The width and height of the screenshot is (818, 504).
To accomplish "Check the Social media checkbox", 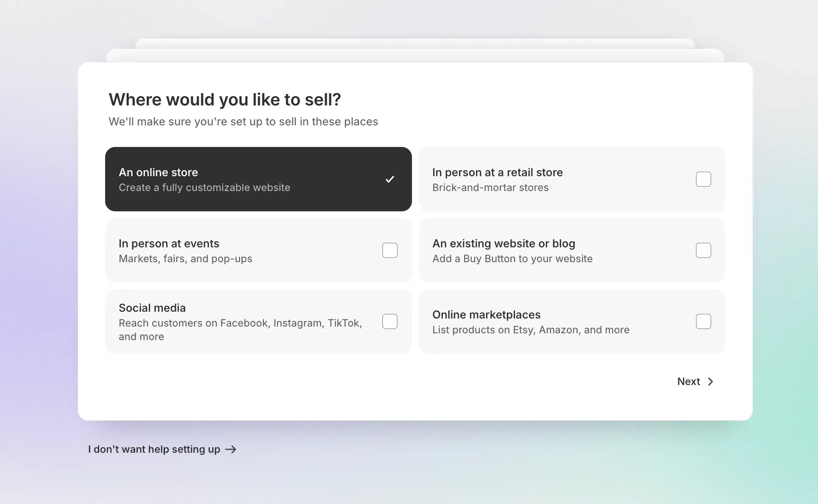I will [390, 321].
